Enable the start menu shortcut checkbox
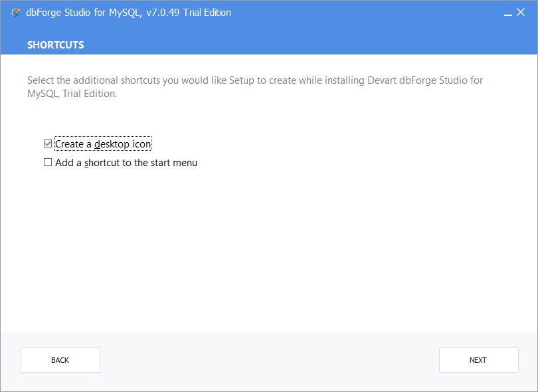The width and height of the screenshot is (538, 392). pos(48,162)
